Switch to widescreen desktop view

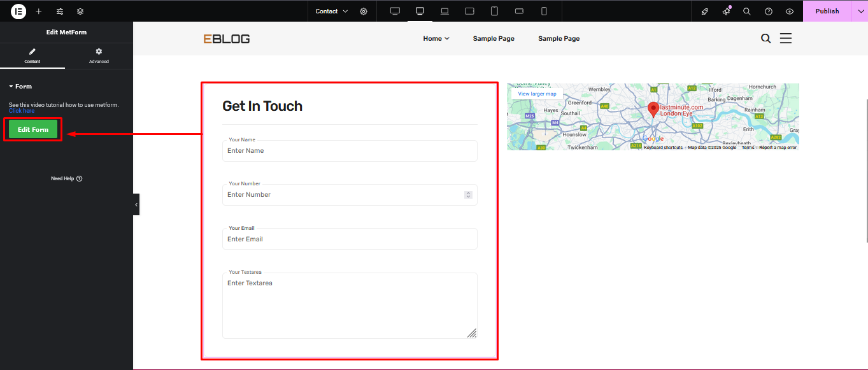[395, 11]
